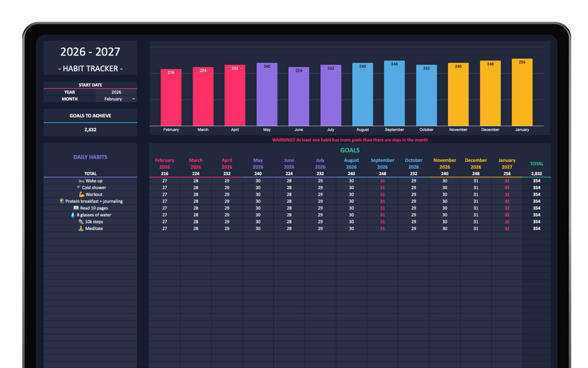Click the yellow November bar labeled 240
This screenshot has width=588, height=368.
point(458,94)
